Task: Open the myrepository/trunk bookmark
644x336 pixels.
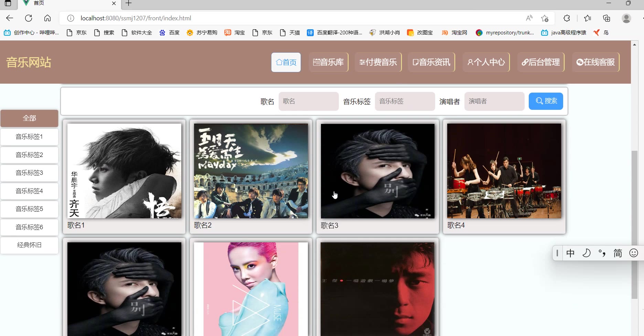Action: (505, 33)
